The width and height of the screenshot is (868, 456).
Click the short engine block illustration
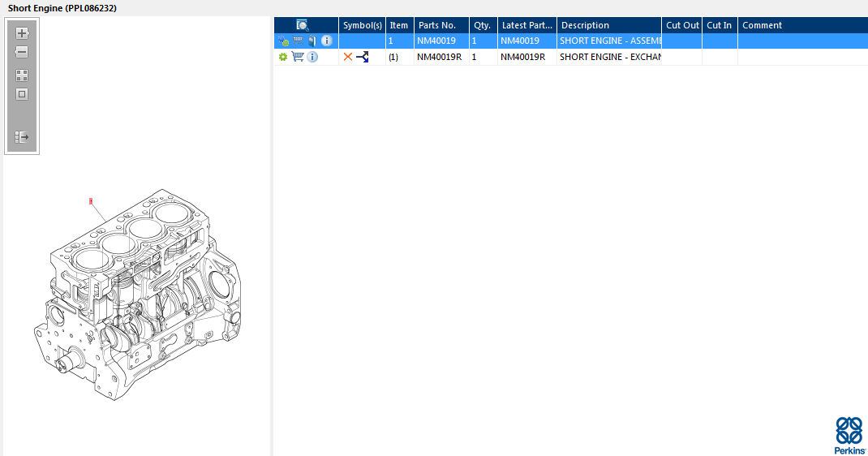coord(139,295)
